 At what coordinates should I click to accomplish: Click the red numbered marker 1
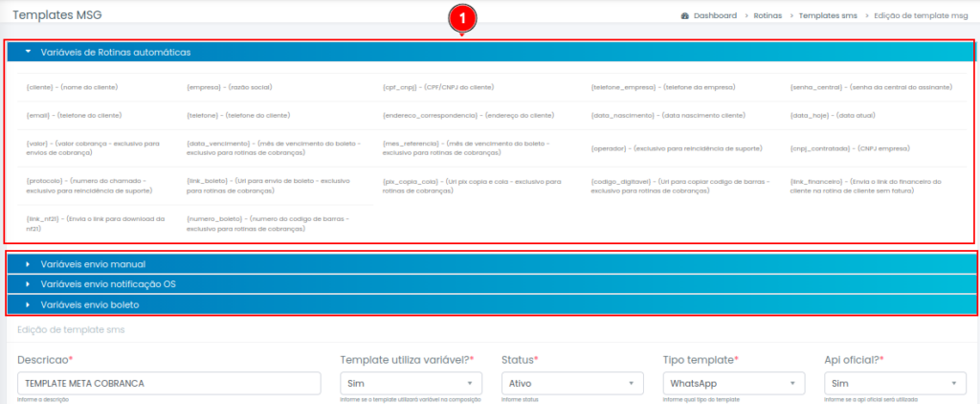[464, 18]
